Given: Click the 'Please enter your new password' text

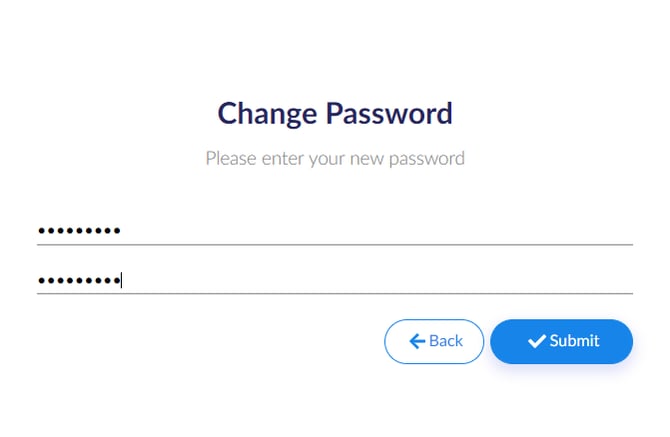Looking at the screenshot, I should click(x=335, y=158).
